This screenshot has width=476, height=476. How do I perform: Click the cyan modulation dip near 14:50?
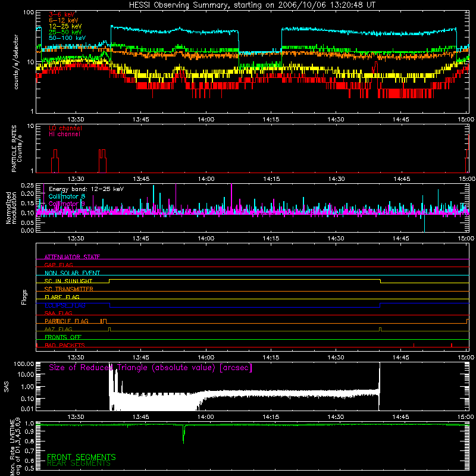(424, 223)
